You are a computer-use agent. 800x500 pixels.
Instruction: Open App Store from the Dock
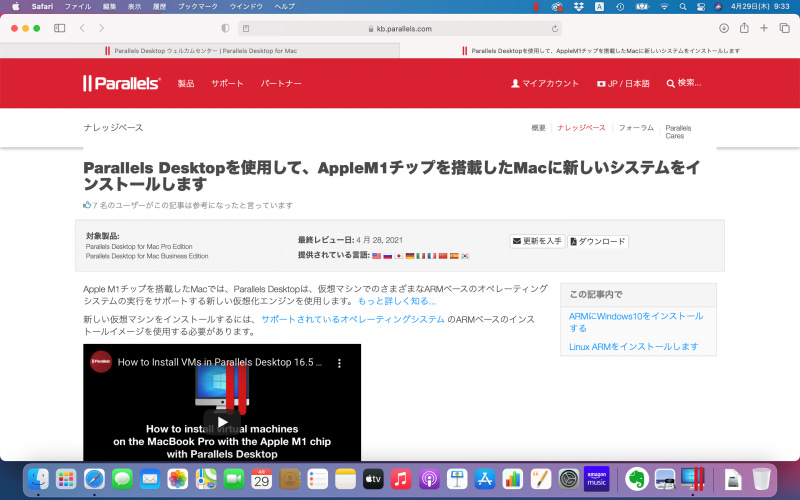click(485, 479)
